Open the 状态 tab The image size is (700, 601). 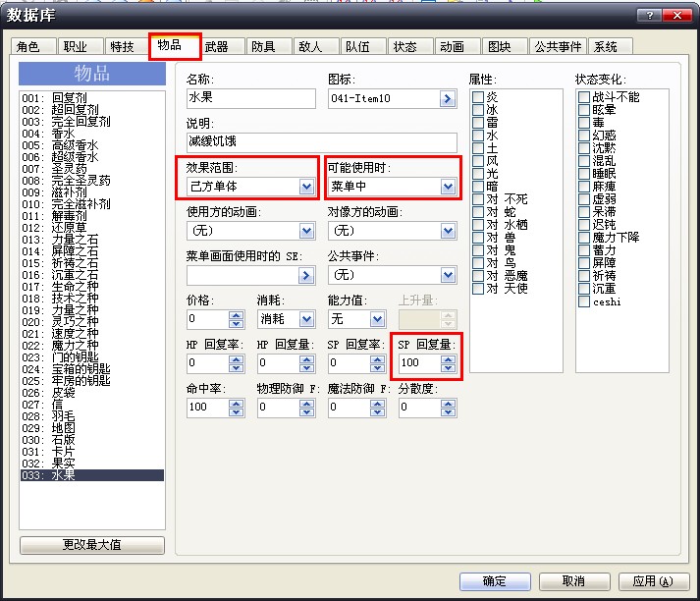pyautogui.click(x=410, y=46)
